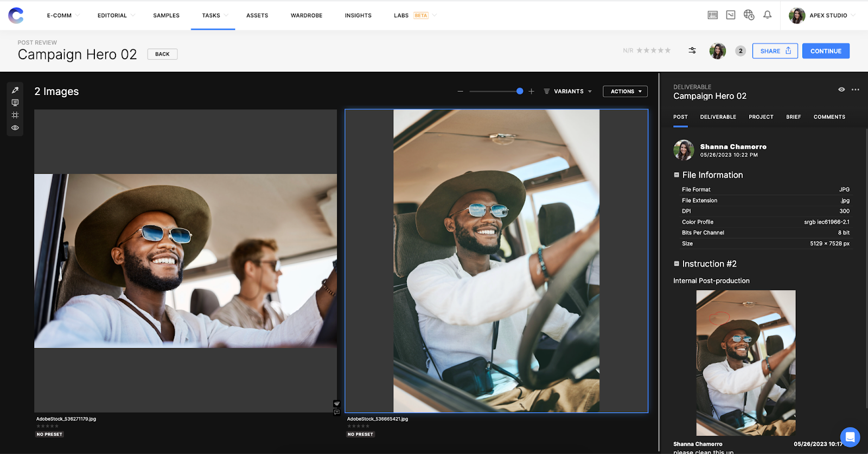Open the Insights menu item

tap(358, 15)
